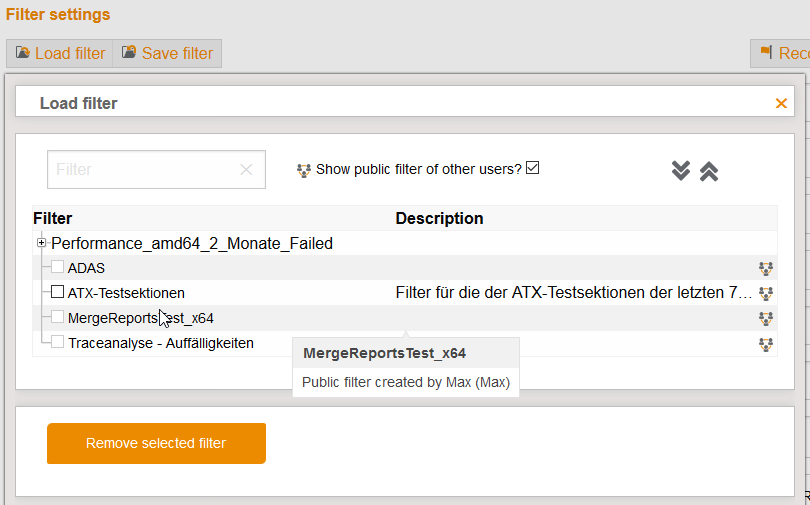Close the Load filter dialog
The height and width of the screenshot is (505, 810).
(781, 103)
